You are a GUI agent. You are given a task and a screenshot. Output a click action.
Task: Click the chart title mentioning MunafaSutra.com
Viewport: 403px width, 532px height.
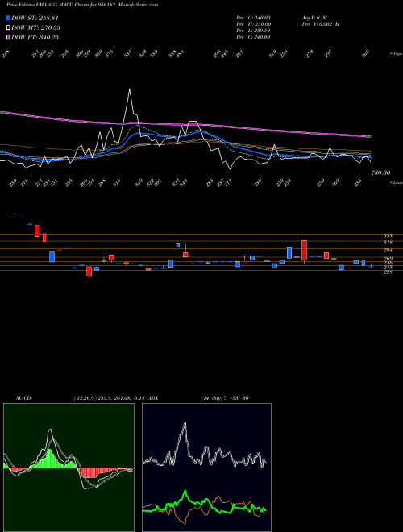pos(82,5)
